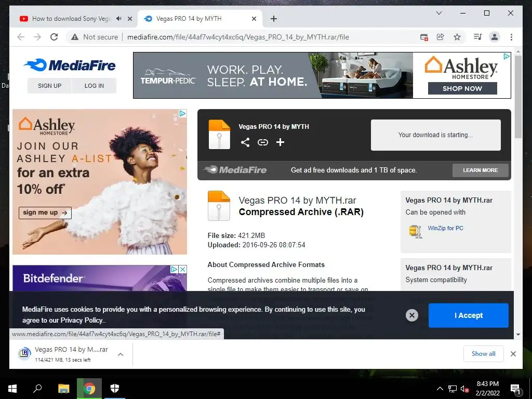Bookmark this page with the star icon
532x399 pixels.
[457, 37]
